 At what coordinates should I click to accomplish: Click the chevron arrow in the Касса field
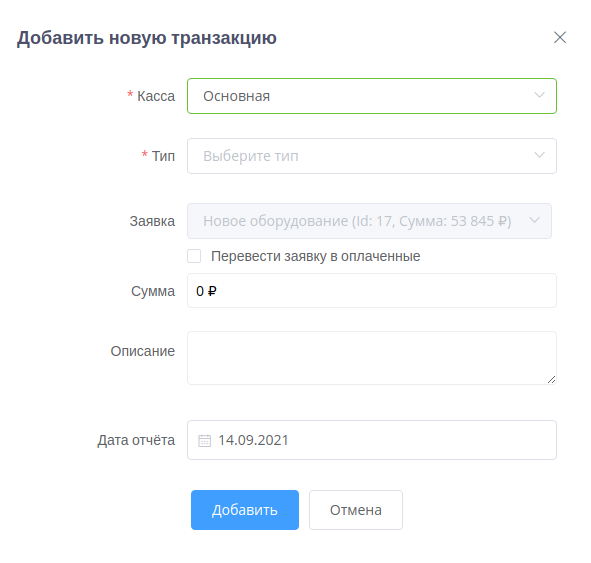click(539, 95)
